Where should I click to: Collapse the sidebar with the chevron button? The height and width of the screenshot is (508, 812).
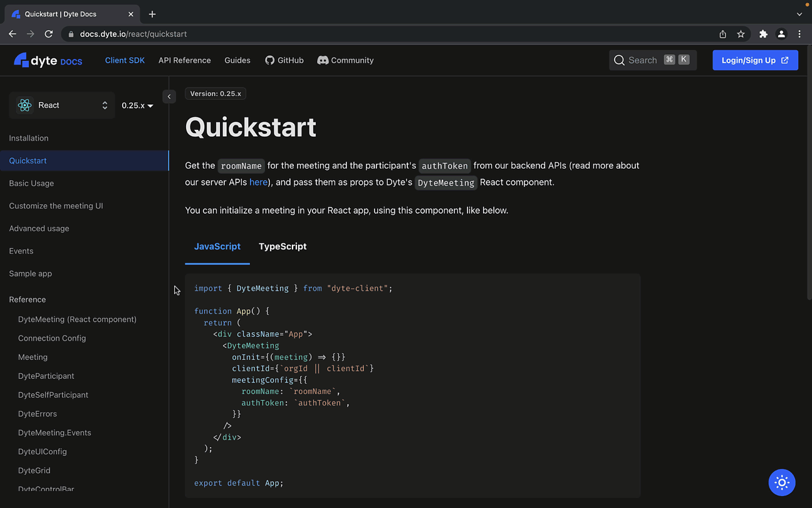pyautogui.click(x=169, y=97)
